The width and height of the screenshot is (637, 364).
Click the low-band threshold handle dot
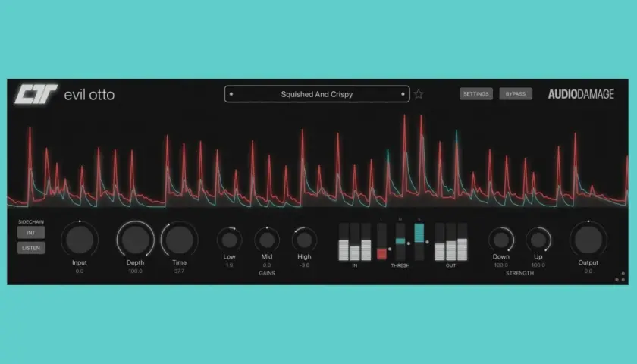390,249
